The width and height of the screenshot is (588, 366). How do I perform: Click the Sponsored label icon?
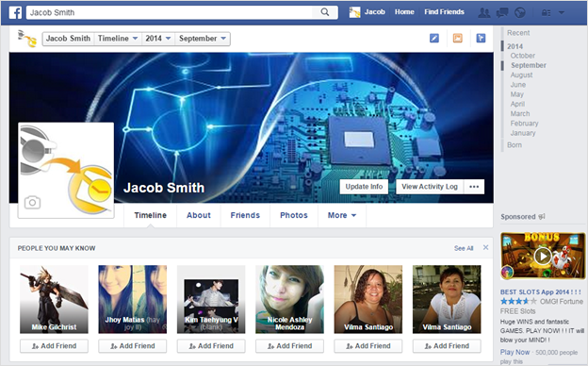pyautogui.click(x=542, y=217)
